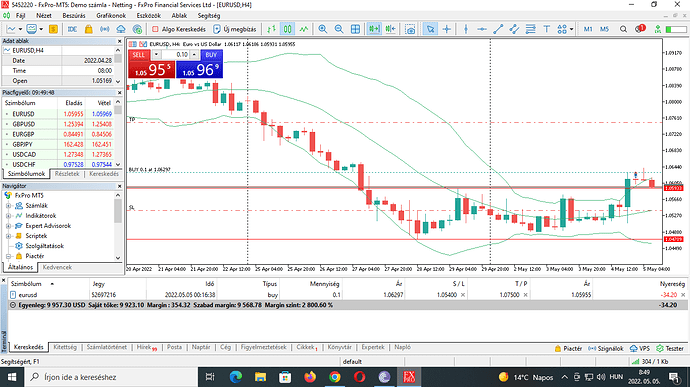Open the Grafikonok menu
690x387 pixels.
(111, 15)
